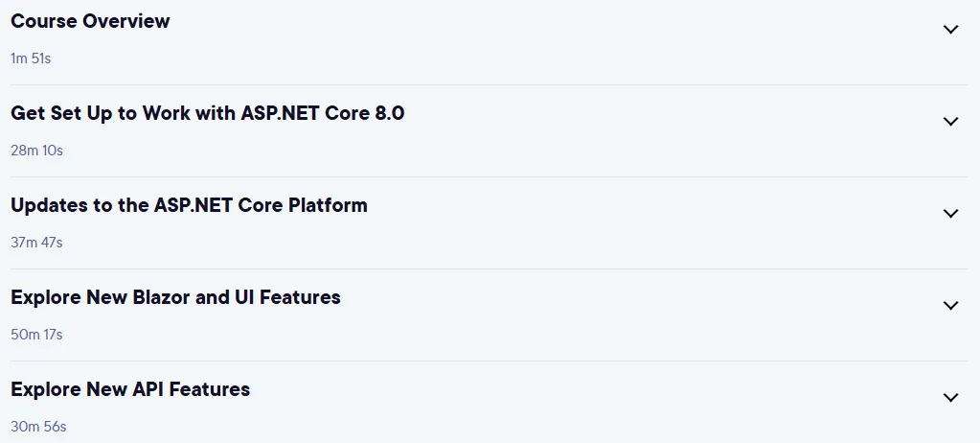Click blank row space beside 37m 47s
This screenshot has width=980, height=443.
coord(500,243)
